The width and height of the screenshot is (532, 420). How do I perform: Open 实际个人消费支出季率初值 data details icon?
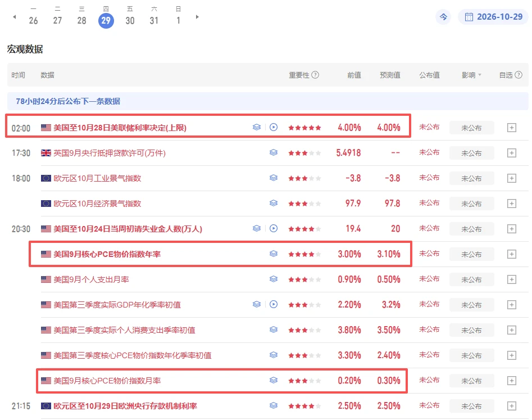tap(274, 329)
